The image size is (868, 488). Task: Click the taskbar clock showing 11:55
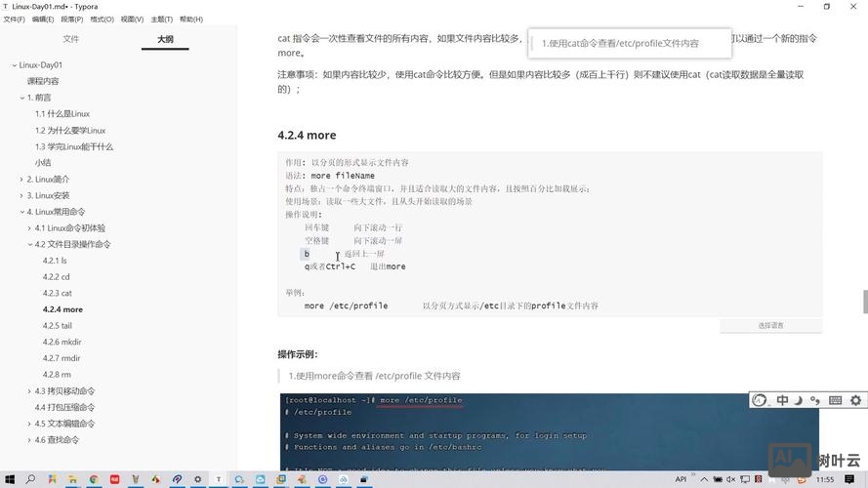click(x=825, y=479)
